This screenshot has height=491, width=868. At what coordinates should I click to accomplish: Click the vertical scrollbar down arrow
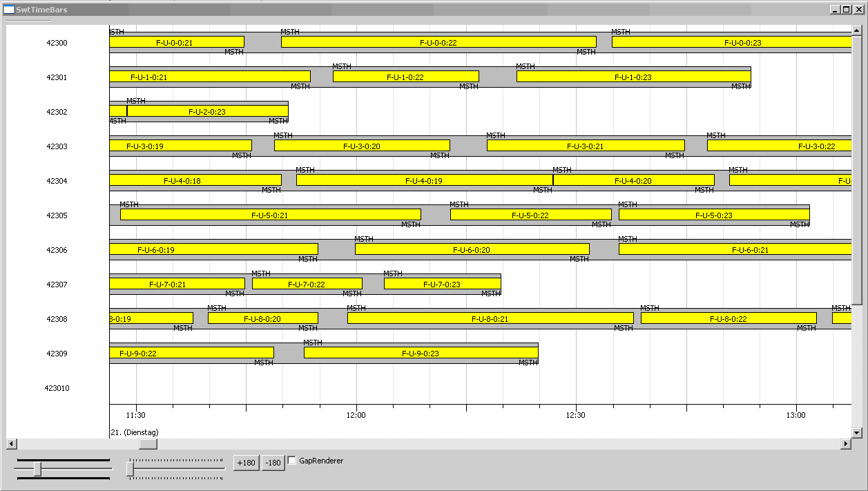857,433
